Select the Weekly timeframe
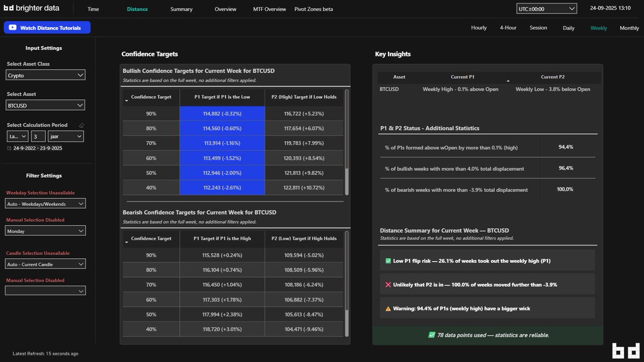 (599, 28)
